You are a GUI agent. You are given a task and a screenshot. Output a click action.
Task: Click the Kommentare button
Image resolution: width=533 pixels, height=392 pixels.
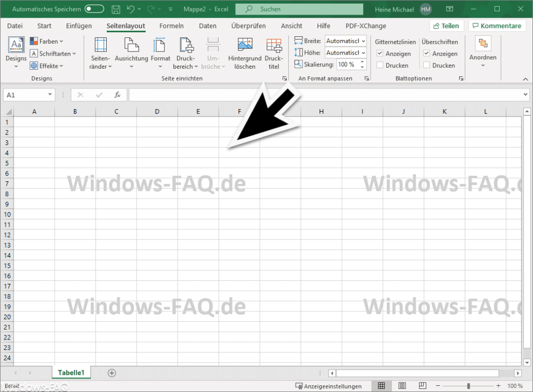(x=497, y=26)
